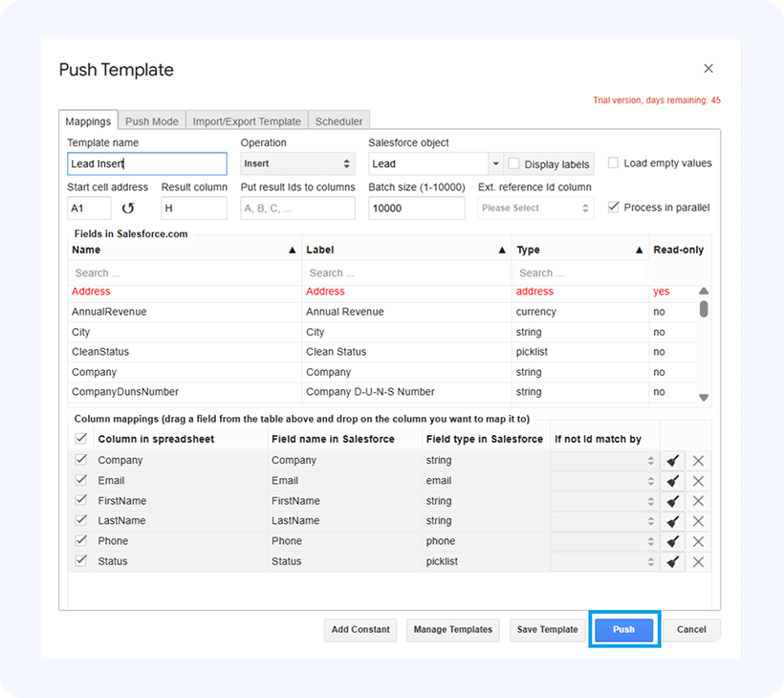
Task: Open the Ext. reference Id column dropdown
Action: pyautogui.click(x=535, y=207)
